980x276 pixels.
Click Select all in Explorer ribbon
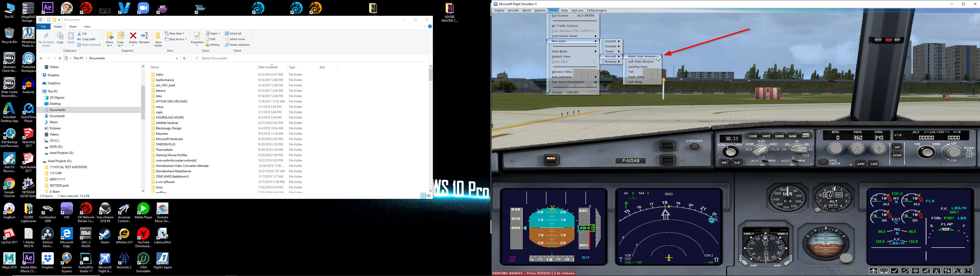(x=233, y=33)
